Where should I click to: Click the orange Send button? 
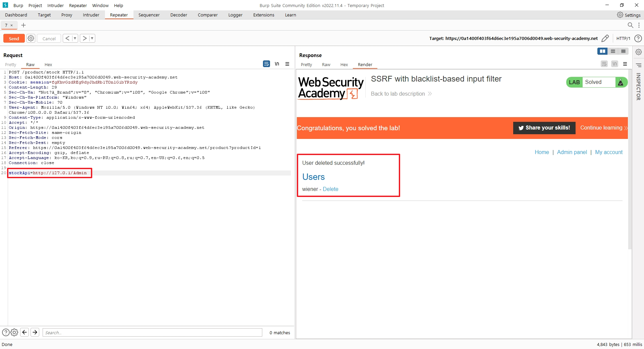point(14,39)
